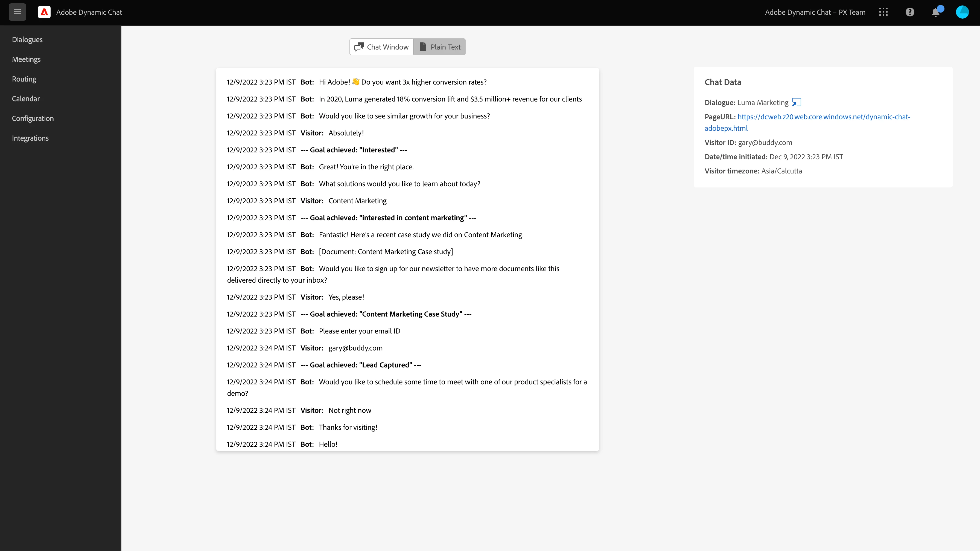Image resolution: width=980 pixels, height=551 pixels.
Task: Follow the PageURL dcweb hyperlink
Action: [823, 117]
